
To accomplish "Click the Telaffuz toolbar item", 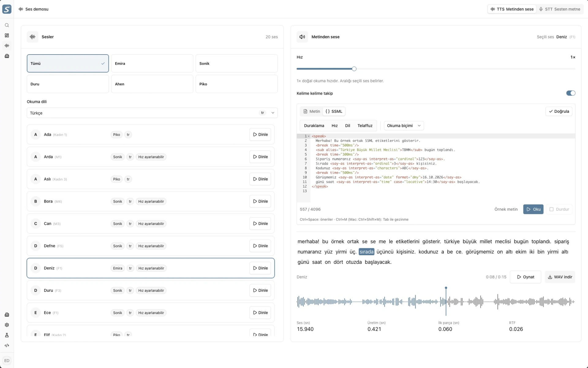I will (365, 126).
